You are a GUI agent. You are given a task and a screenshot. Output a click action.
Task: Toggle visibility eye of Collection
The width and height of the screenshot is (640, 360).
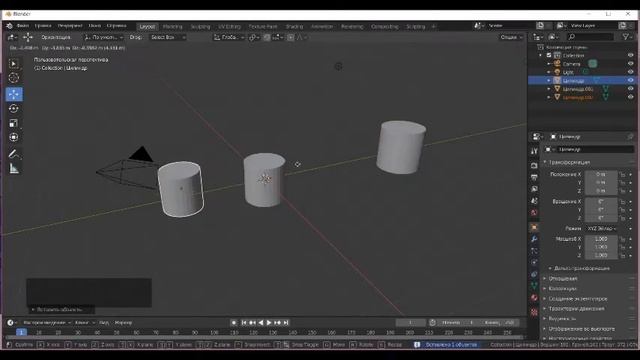(630, 55)
